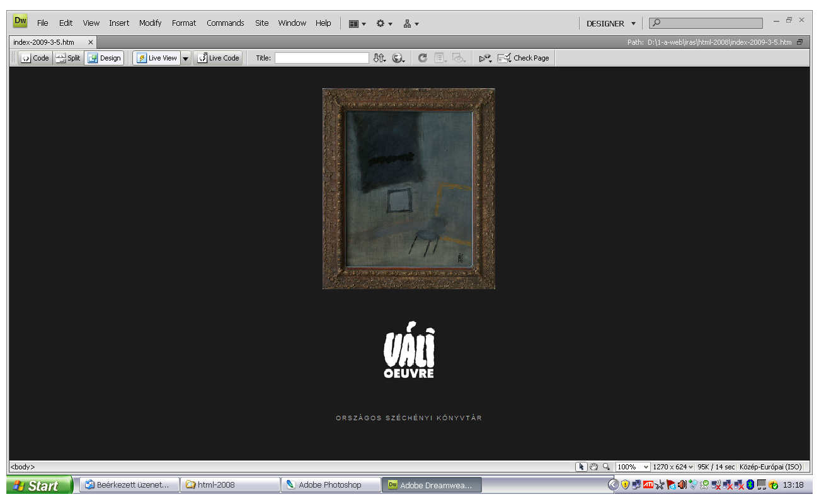Click the Refresh Design View icon
Image resolution: width=819 pixels, height=504 pixels.
pyautogui.click(x=423, y=58)
